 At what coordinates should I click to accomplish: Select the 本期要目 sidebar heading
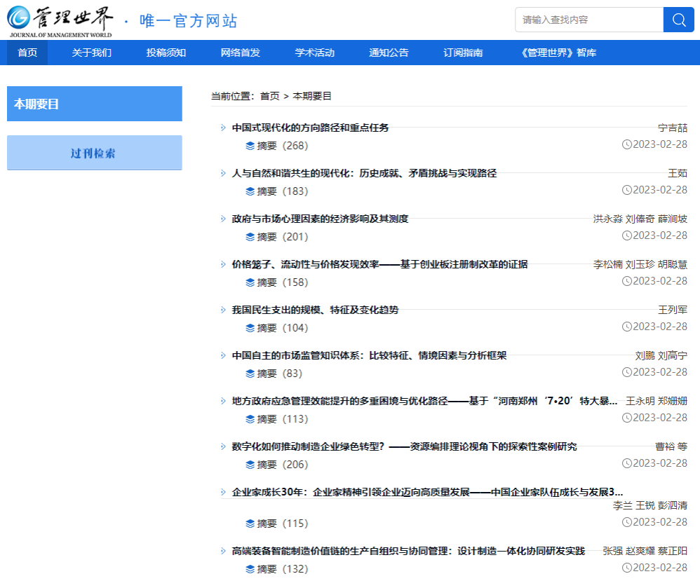pos(94,104)
